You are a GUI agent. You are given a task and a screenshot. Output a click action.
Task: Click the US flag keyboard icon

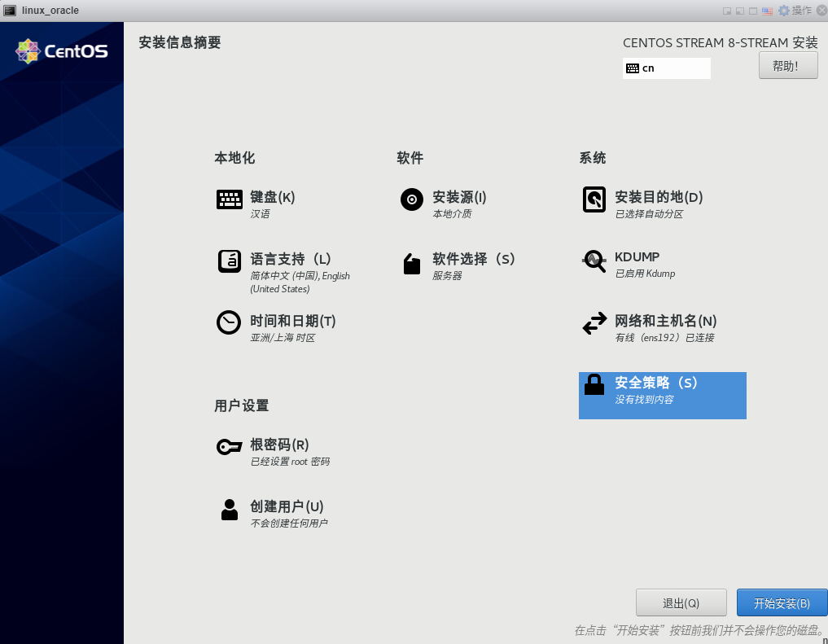pos(767,11)
